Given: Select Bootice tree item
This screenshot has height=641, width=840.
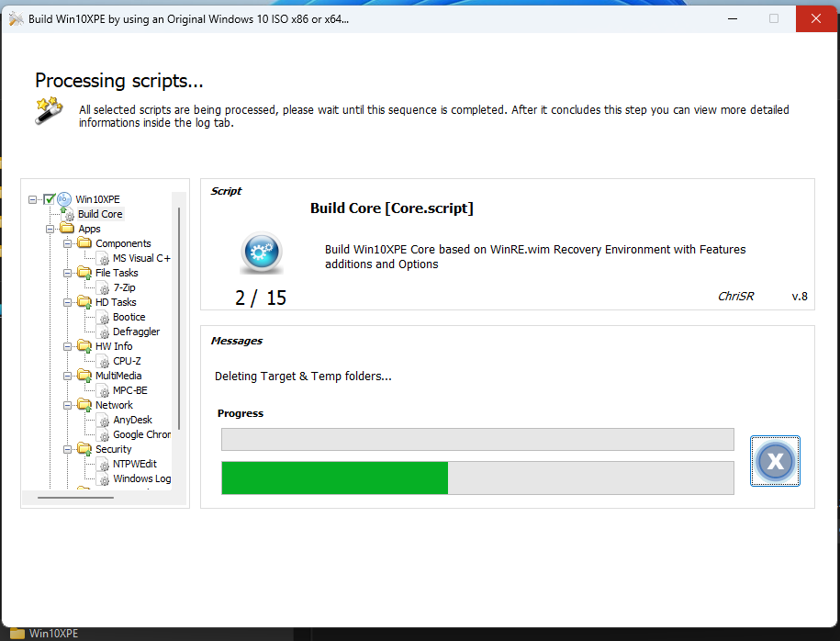Looking at the screenshot, I should (x=129, y=317).
